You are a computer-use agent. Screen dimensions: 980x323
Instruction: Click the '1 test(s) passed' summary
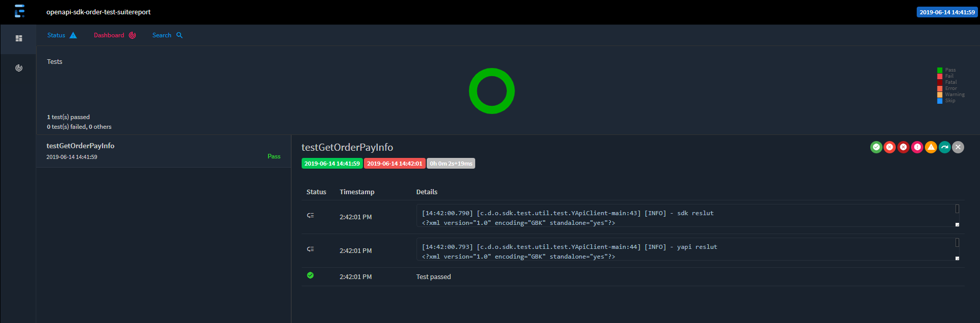(x=68, y=117)
